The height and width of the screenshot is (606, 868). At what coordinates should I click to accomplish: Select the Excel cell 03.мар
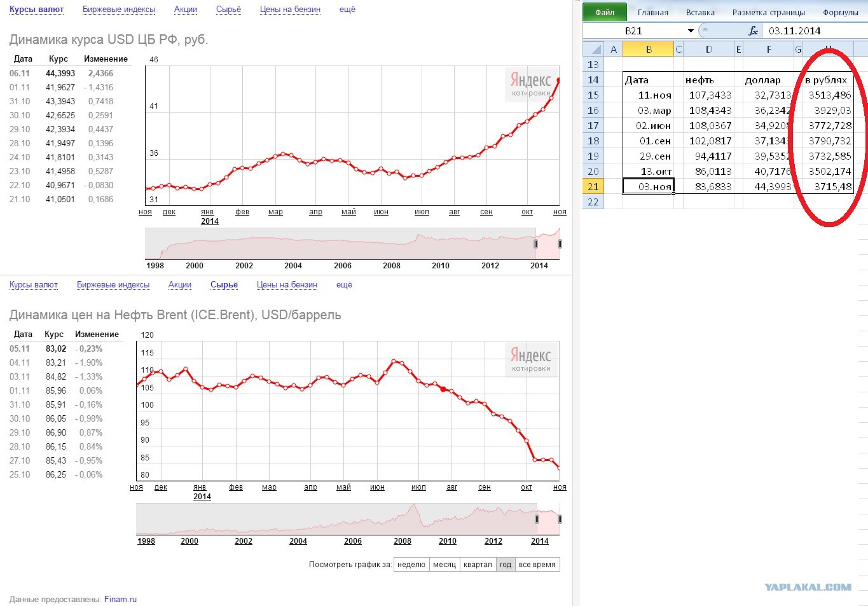tap(648, 110)
